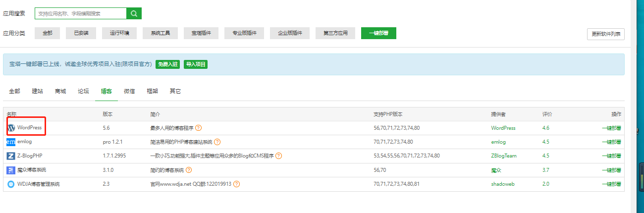Click the 魔众博客系统 logo icon

coord(11,170)
